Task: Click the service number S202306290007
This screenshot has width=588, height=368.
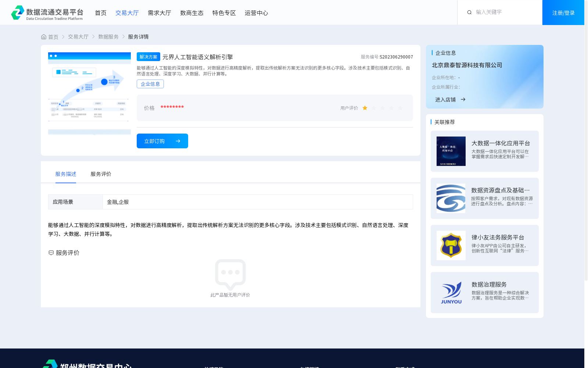Action: pos(396,57)
